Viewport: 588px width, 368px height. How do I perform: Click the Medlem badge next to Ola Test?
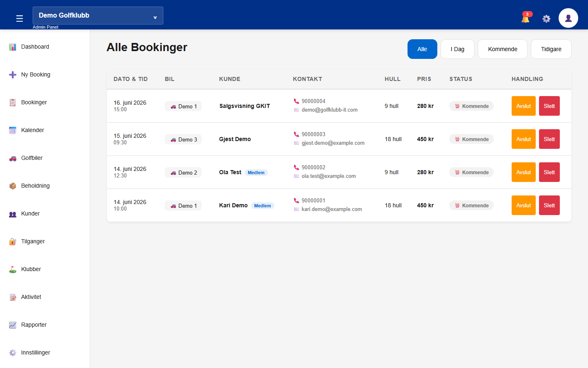[256, 173]
